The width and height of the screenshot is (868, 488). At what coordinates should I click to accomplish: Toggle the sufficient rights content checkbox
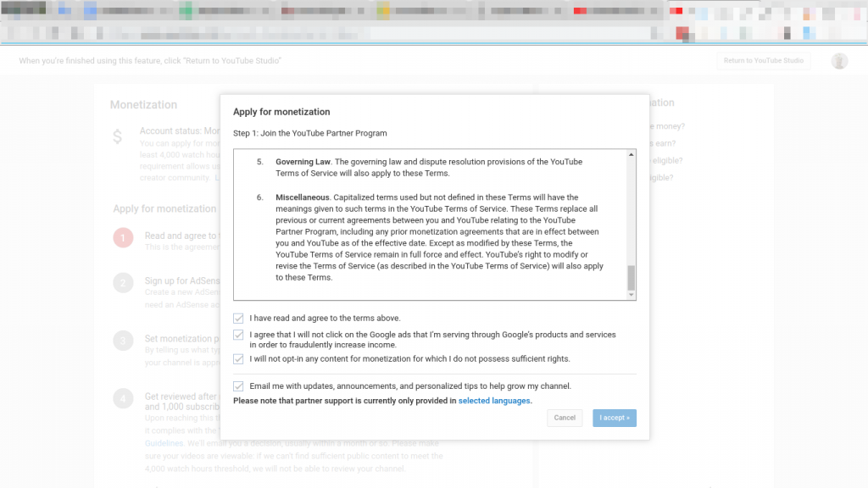coord(238,359)
